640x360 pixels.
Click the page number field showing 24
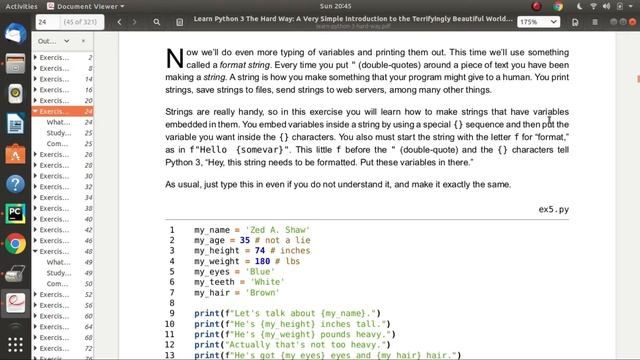point(47,22)
